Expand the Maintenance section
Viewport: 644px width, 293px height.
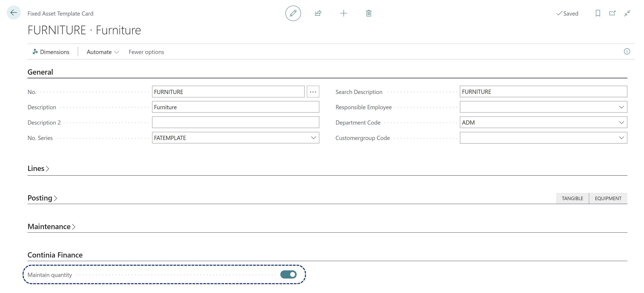51,226
